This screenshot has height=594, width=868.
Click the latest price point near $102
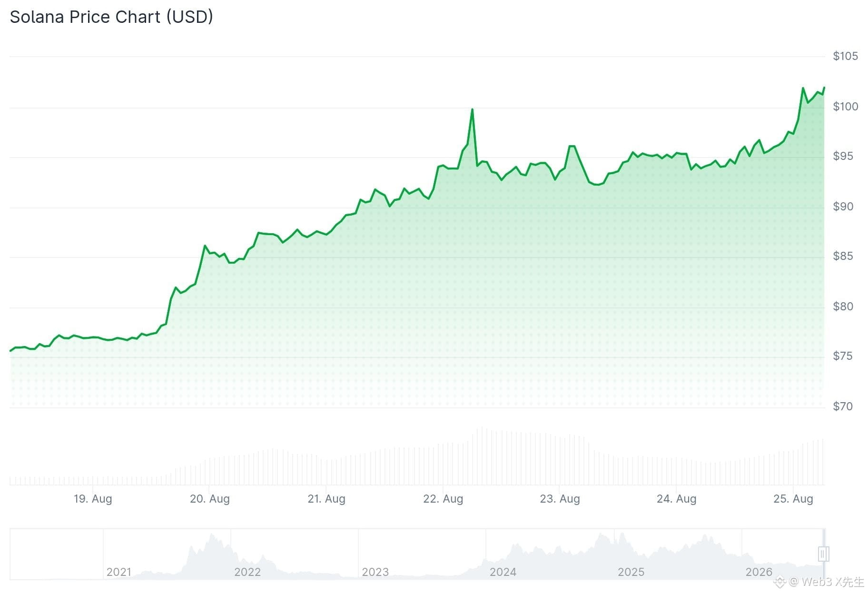pyautogui.click(x=824, y=88)
